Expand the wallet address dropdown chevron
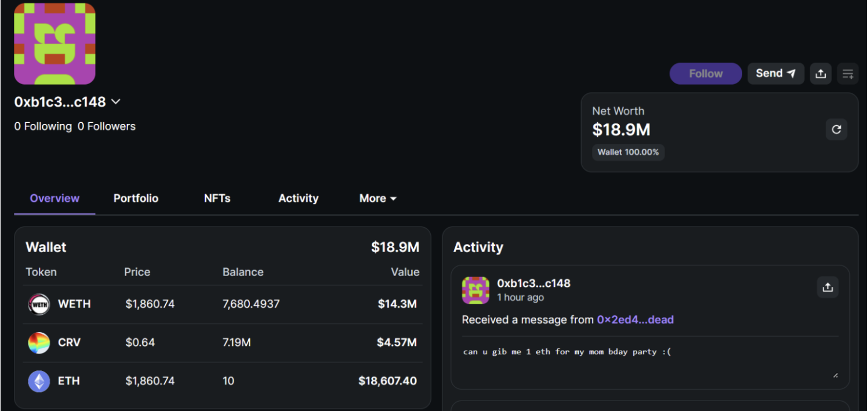This screenshot has height=411, width=868. (x=116, y=102)
